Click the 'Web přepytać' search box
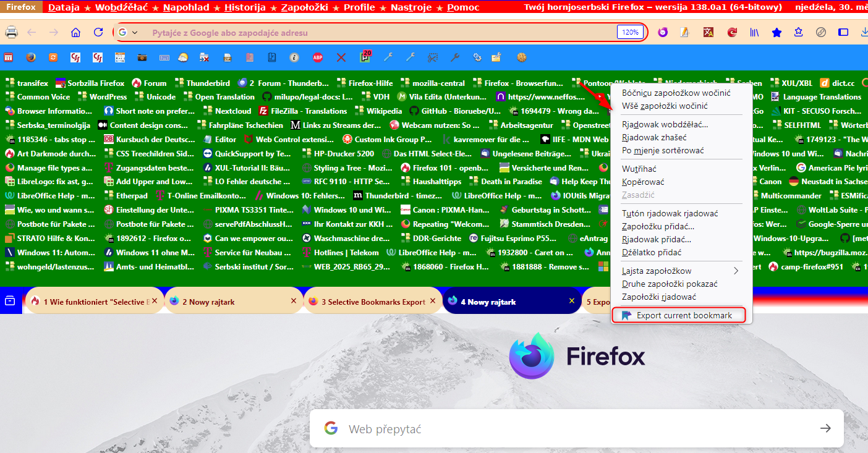 (577, 428)
